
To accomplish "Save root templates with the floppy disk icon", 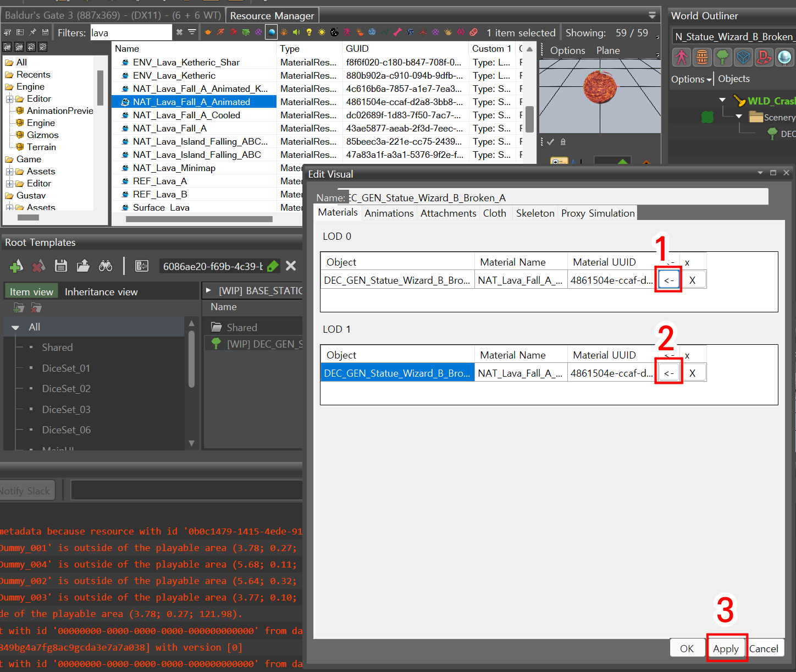I will click(60, 266).
